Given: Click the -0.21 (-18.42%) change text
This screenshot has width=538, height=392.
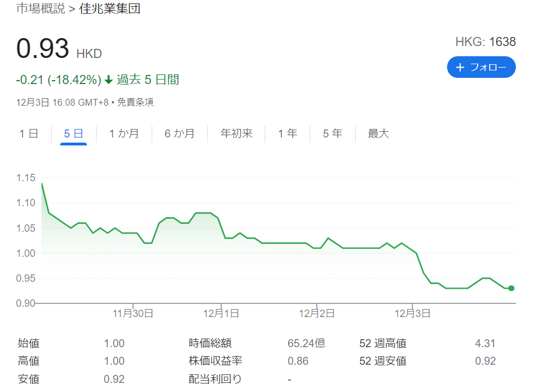Looking at the screenshot, I should click(59, 80).
